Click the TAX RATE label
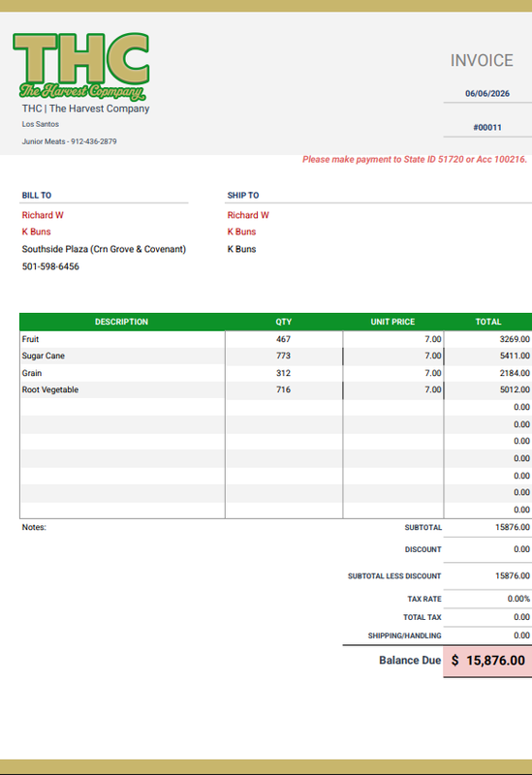The height and width of the screenshot is (775, 532). coord(424,599)
